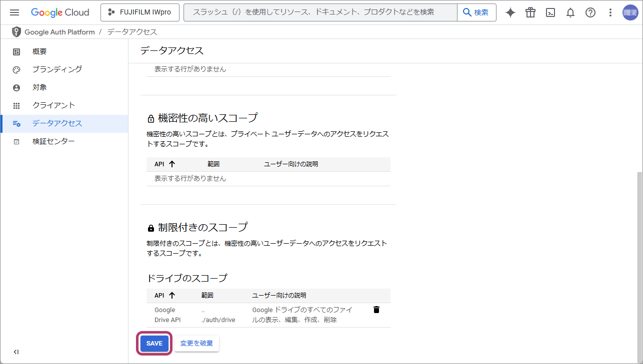This screenshot has width=643, height=364.
Task: Click the 変更を破棄 button
Action: pyautogui.click(x=196, y=344)
